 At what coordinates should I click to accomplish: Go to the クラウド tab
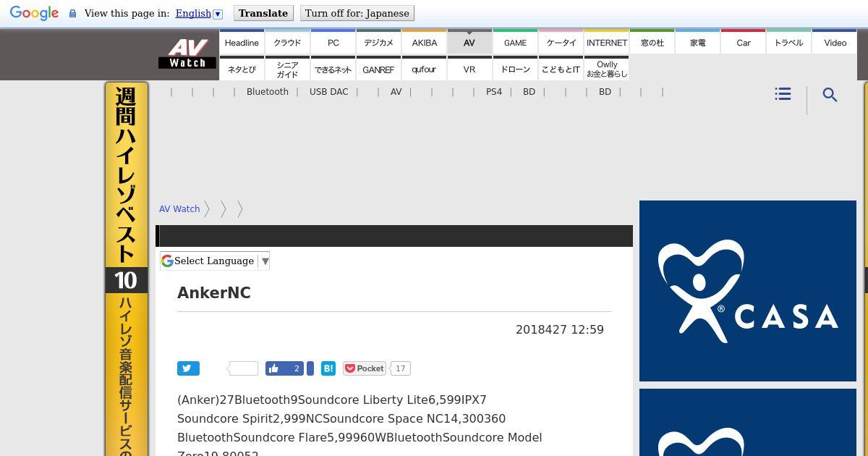click(287, 42)
